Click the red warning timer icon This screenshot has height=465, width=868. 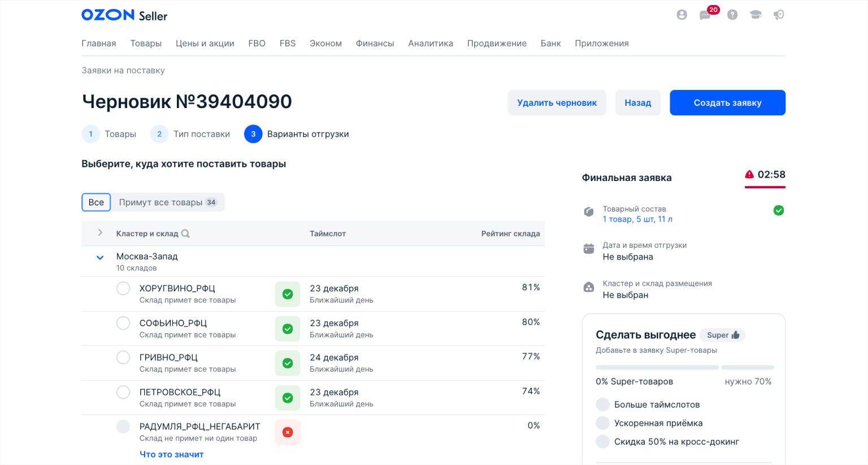749,174
